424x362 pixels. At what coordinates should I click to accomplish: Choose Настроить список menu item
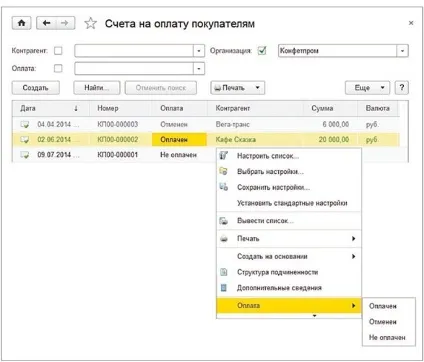point(289,156)
